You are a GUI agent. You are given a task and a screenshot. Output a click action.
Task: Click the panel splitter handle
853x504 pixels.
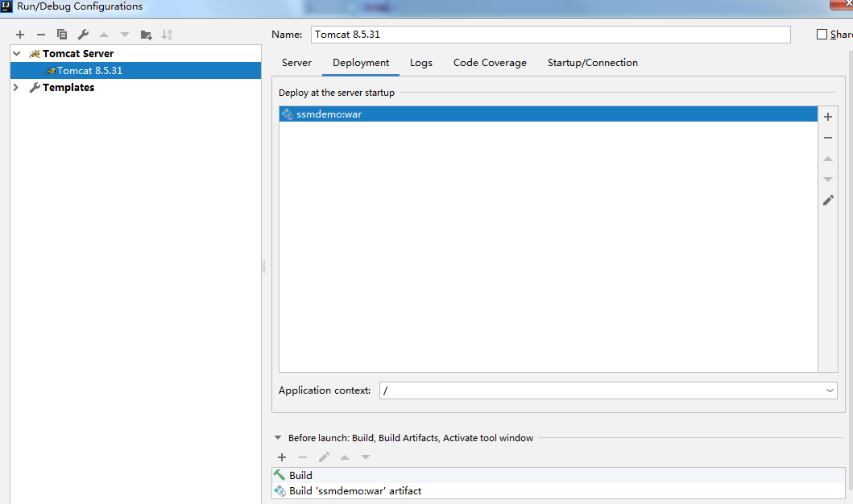point(264,266)
